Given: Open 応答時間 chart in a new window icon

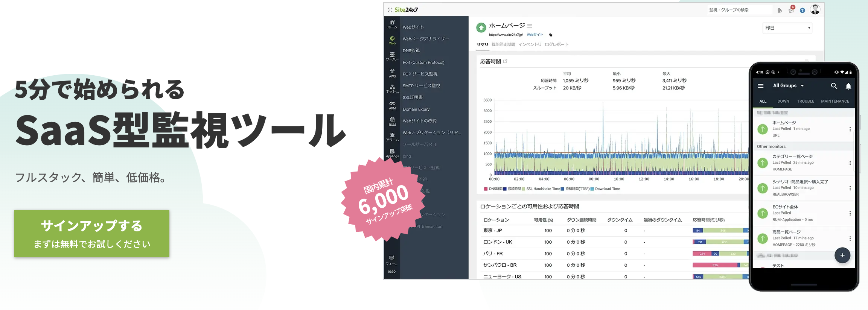Looking at the screenshot, I should pos(505,61).
